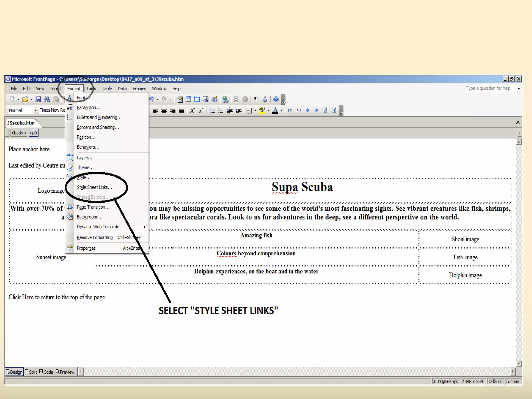Screen dimensions: 532x399
Task: Switch to Preview view
Action: pyautogui.click(x=65, y=372)
